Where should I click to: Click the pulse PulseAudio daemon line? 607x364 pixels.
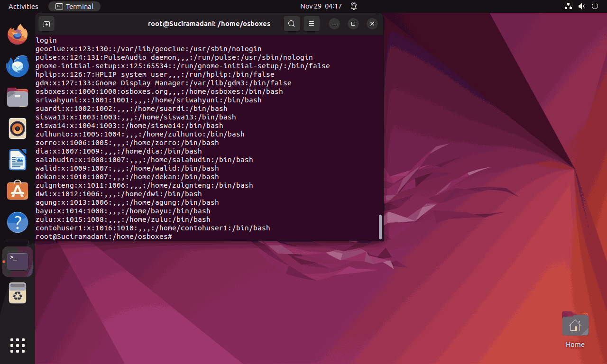174,57
